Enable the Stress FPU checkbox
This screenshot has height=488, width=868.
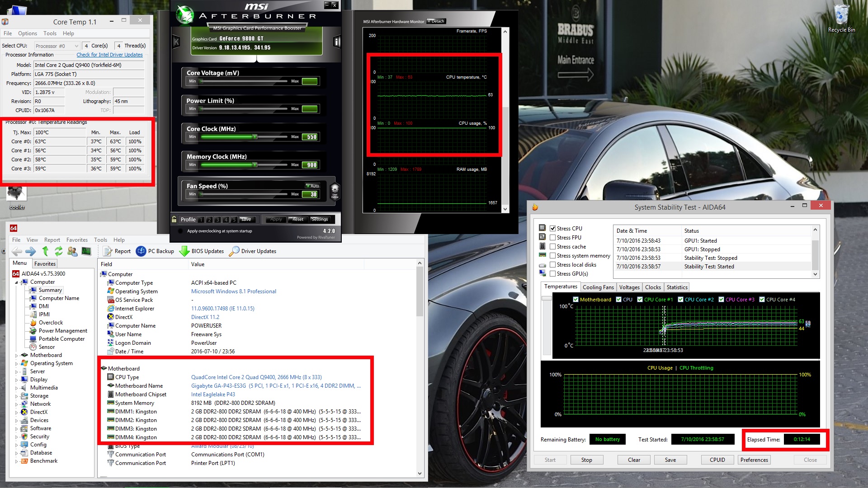tap(552, 238)
